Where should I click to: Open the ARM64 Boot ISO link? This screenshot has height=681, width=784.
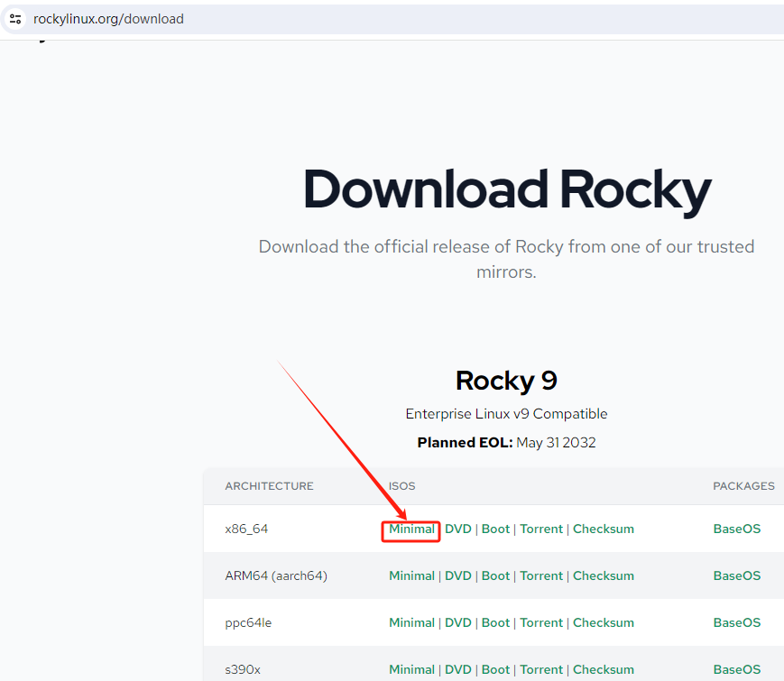(495, 576)
